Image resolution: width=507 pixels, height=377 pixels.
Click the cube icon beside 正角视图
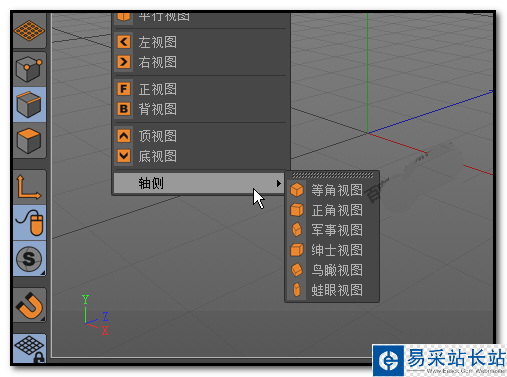297,210
